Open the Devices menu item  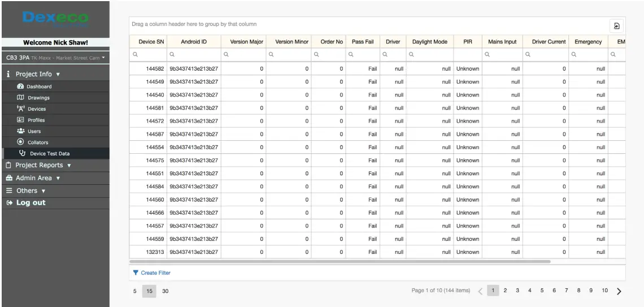point(55,109)
